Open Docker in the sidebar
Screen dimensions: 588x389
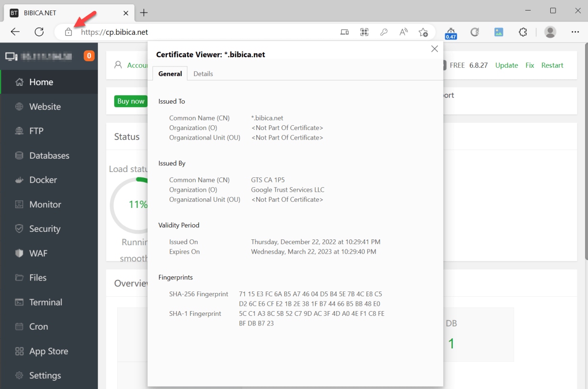click(49, 180)
